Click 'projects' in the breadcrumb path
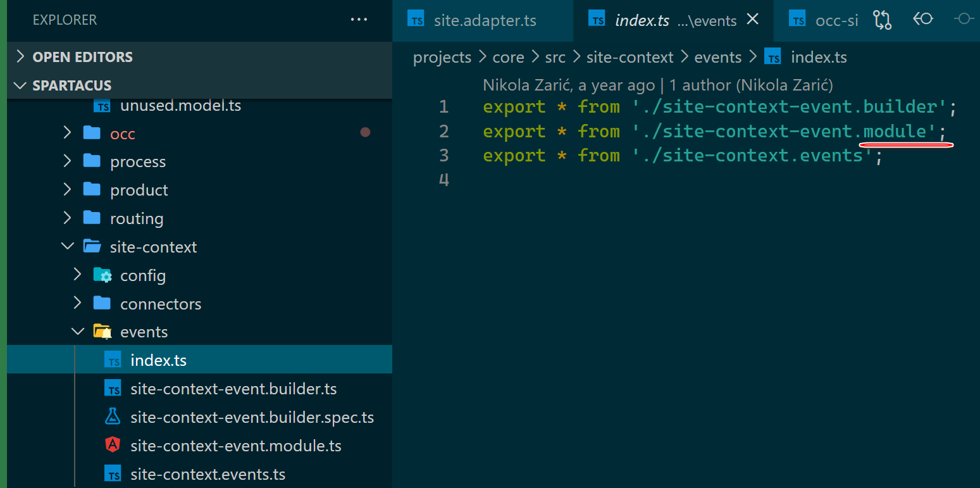This screenshot has height=488, width=980. point(442,58)
